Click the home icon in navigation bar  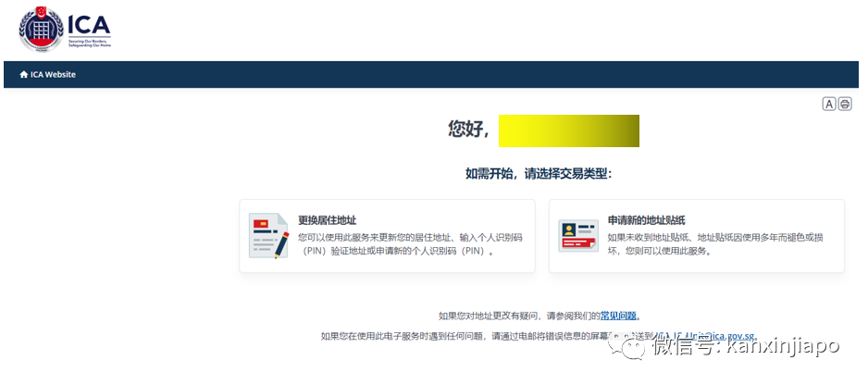[24, 75]
